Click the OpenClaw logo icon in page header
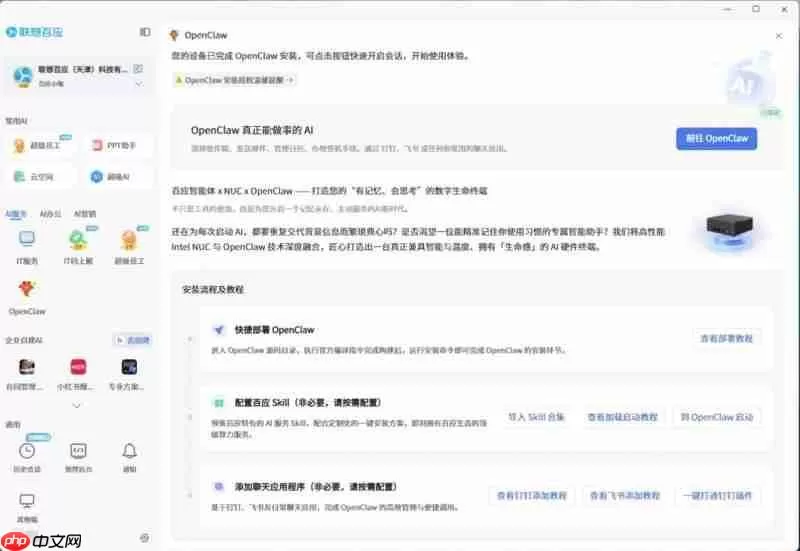Screen dimensions: 800x551 174,35
